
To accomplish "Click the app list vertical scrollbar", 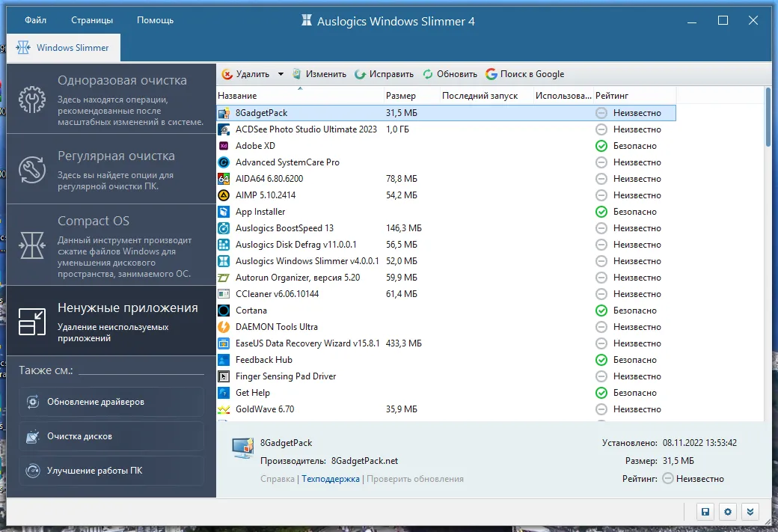I will (x=768, y=117).
